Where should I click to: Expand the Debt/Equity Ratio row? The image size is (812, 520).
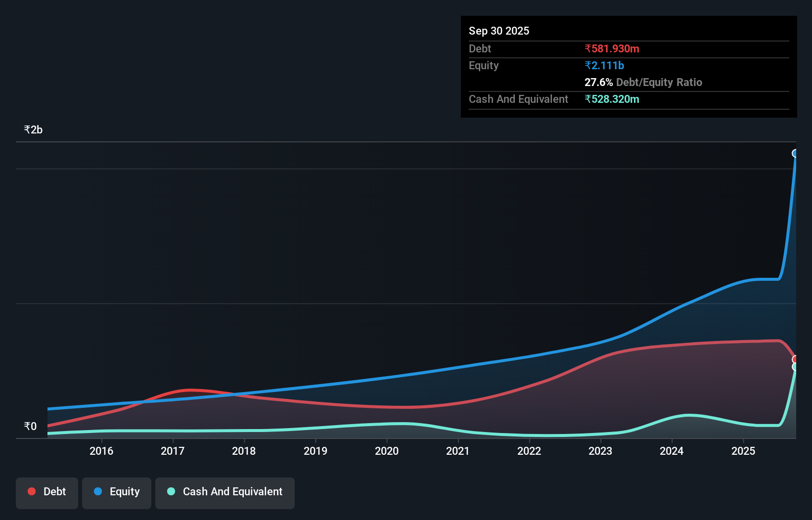click(643, 82)
